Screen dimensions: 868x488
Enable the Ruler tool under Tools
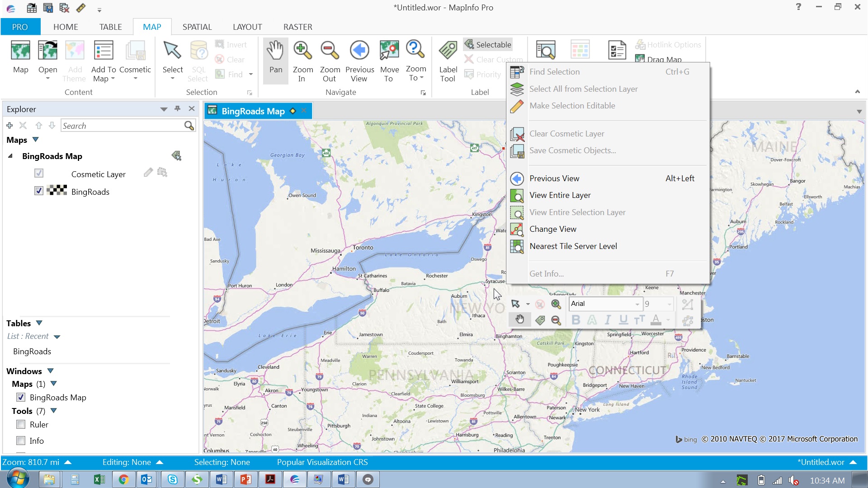pos(21,424)
